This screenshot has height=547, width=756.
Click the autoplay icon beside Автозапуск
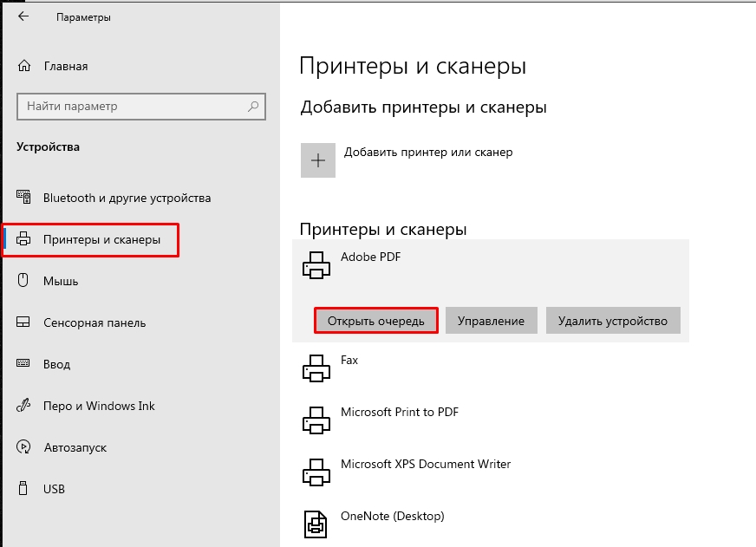click(x=23, y=446)
